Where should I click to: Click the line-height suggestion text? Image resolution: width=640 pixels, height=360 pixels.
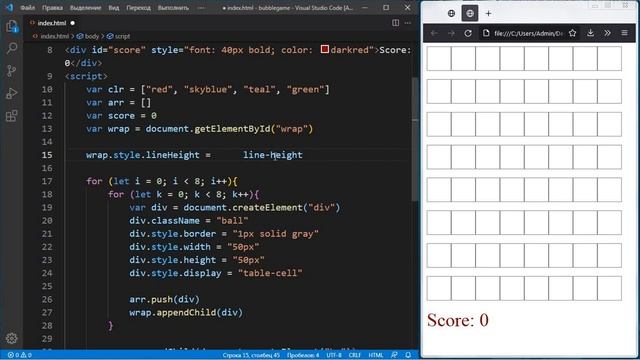273,155
